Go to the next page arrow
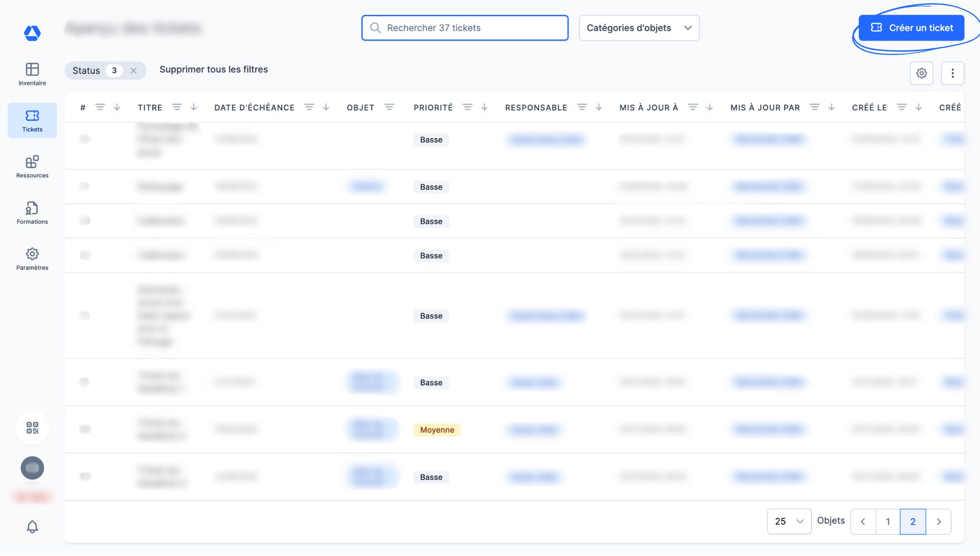The image size is (980, 556). pyautogui.click(x=938, y=521)
